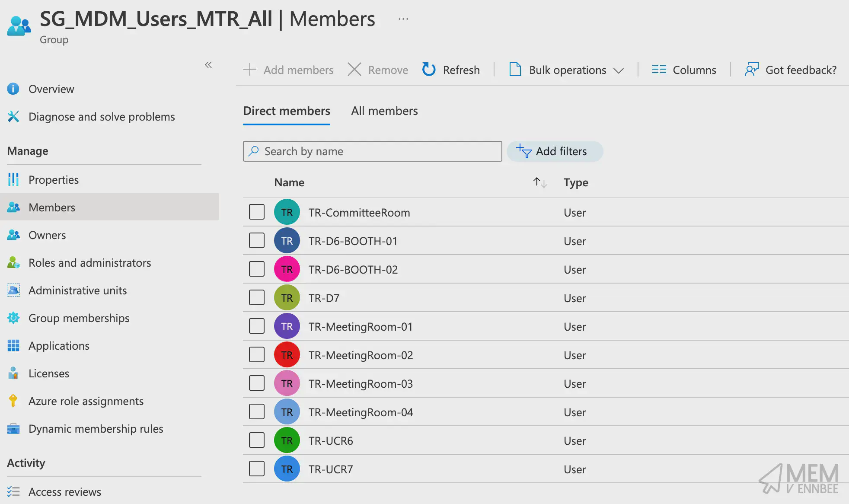Image resolution: width=849 pixels, height=504 pixels.
Task: Click the Add filters funnel icon
Action: 524,151
